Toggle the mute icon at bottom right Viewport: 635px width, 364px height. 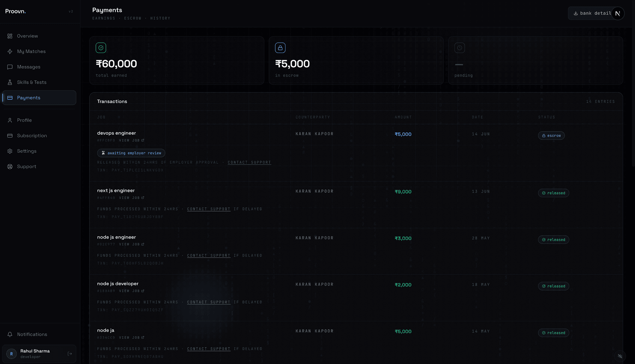[x=620, y=356]
